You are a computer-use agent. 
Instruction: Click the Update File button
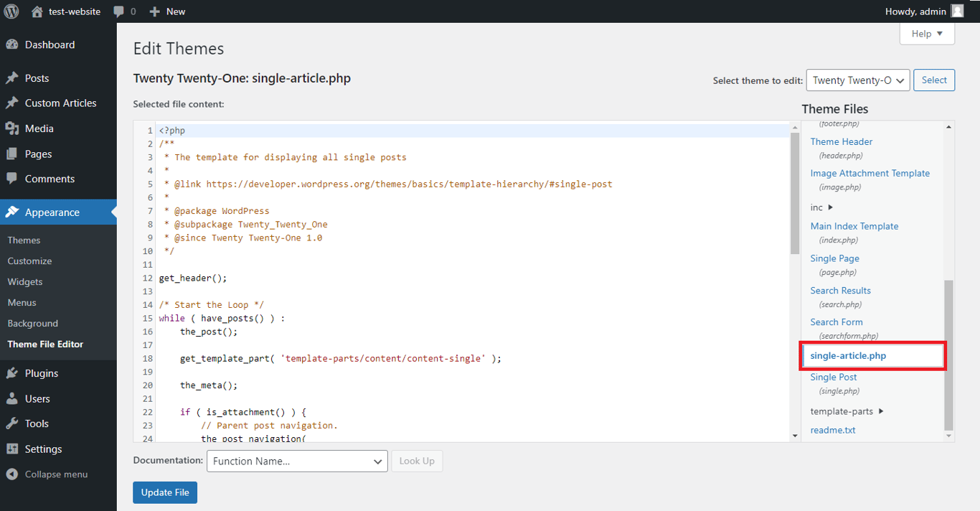pos(164,492)
